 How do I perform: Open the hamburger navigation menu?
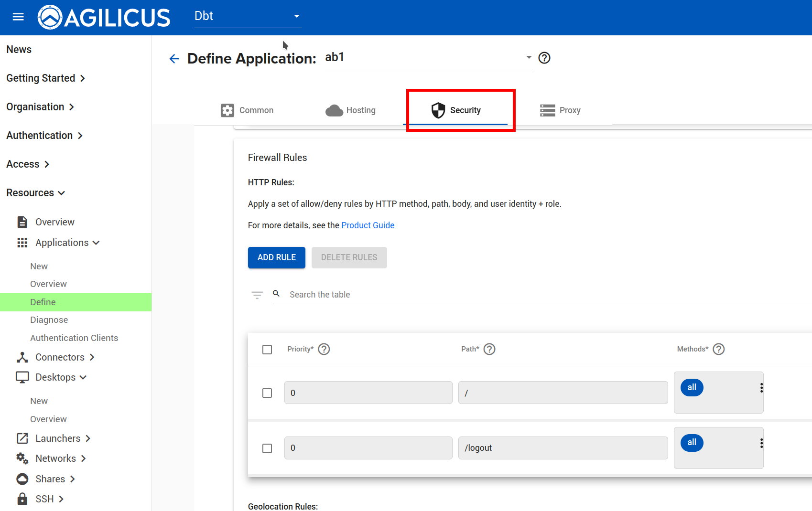click(18, 17)
